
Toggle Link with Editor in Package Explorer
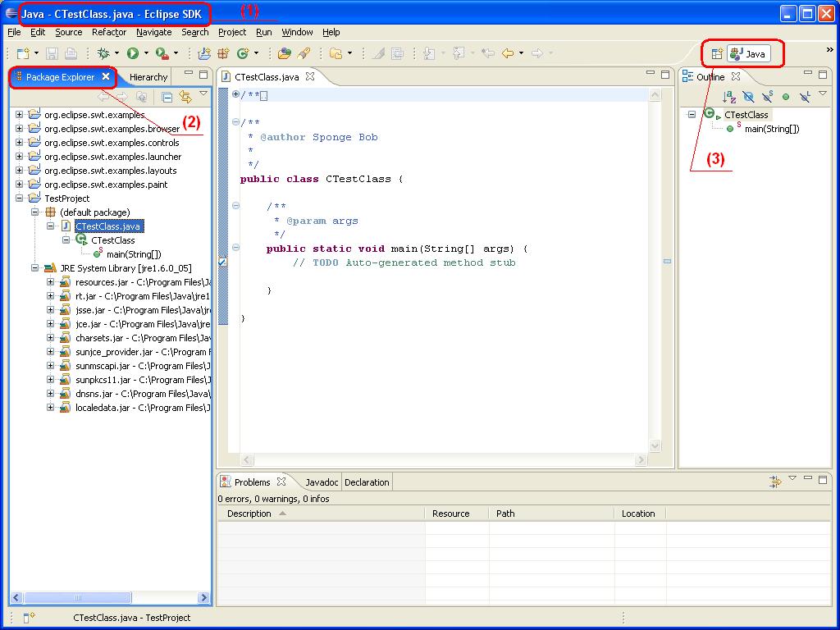[x=185, y=97]
